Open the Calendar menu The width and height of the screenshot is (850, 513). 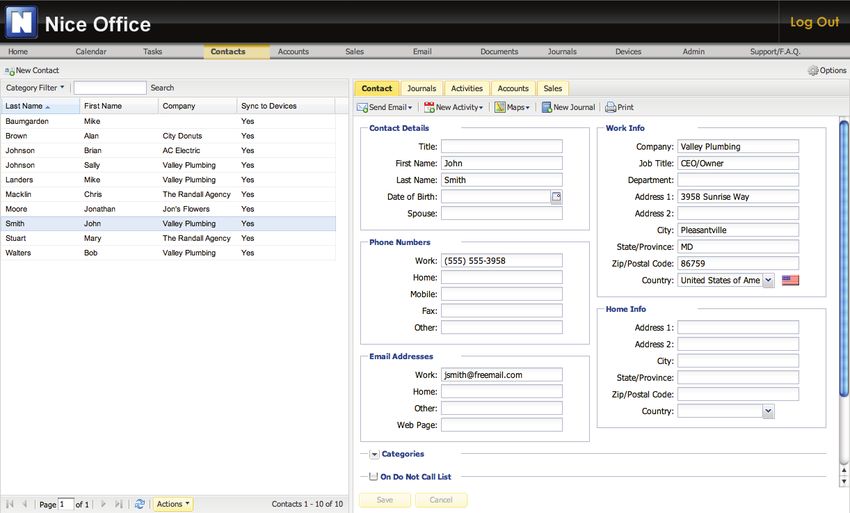(91, 52)
